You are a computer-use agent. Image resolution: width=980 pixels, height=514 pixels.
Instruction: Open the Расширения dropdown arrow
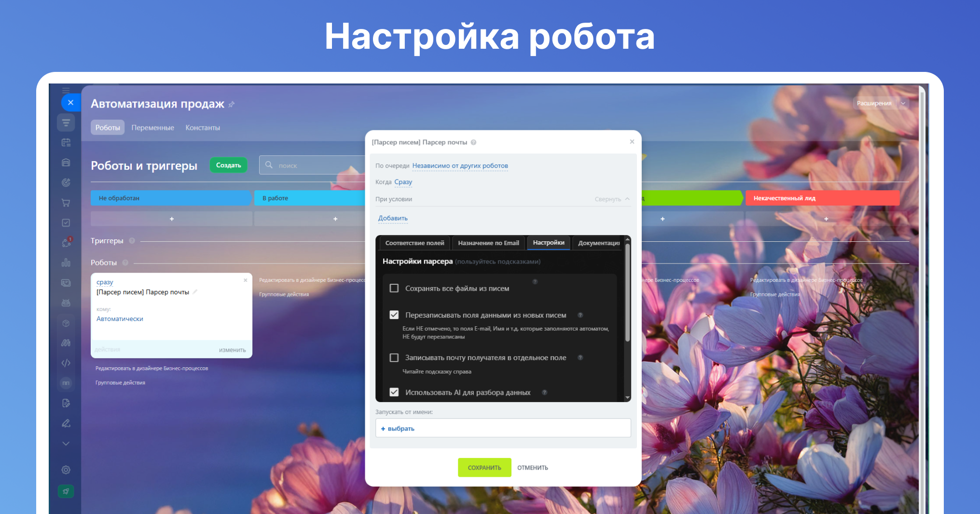(903, 103)
